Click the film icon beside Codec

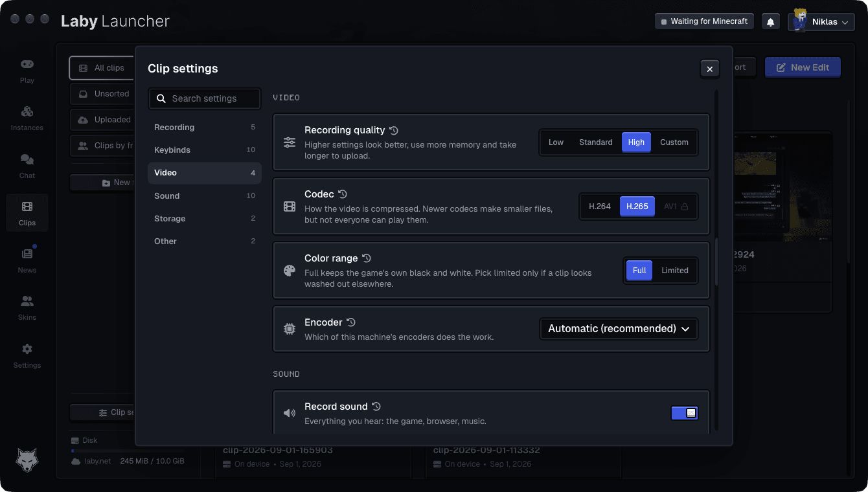pos(290,207)
